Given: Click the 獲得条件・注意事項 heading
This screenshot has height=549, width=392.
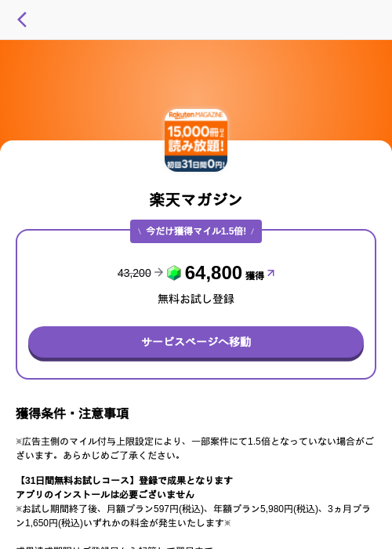Looking at the screenshot, I should (x=72, y=413).
